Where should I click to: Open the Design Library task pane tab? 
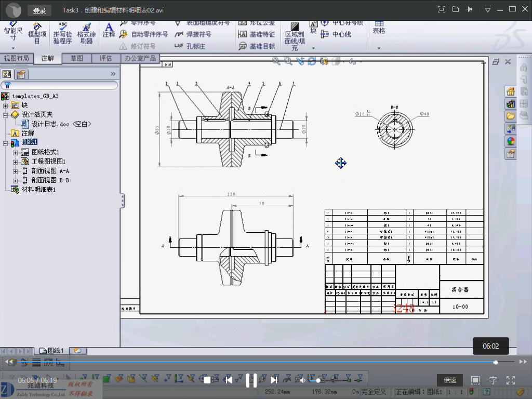[x=510, y=104]
